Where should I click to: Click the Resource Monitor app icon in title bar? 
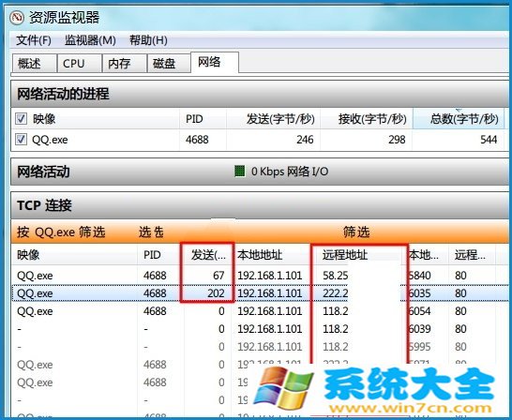pyautogui.click(x=16, y=18)
